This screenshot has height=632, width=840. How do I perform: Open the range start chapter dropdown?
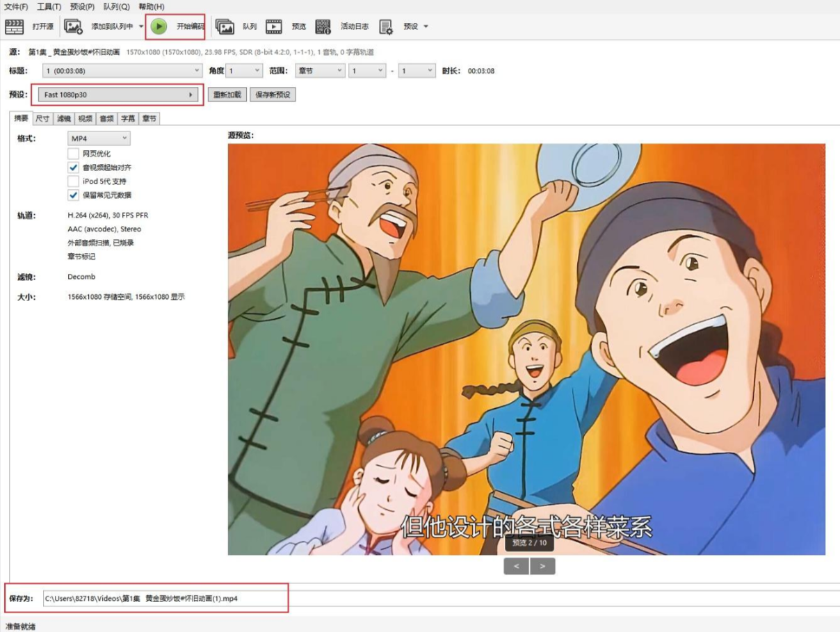click(367, 71)
